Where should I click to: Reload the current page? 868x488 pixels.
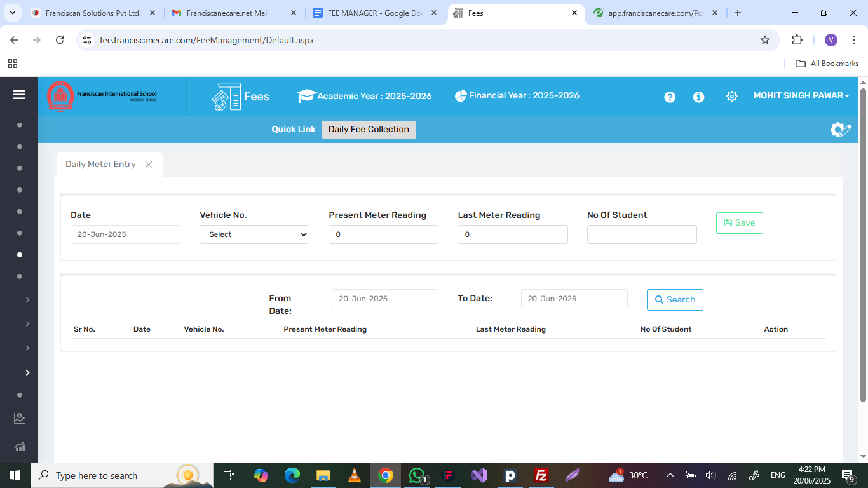pyautogui.click(x=60, y=40)
